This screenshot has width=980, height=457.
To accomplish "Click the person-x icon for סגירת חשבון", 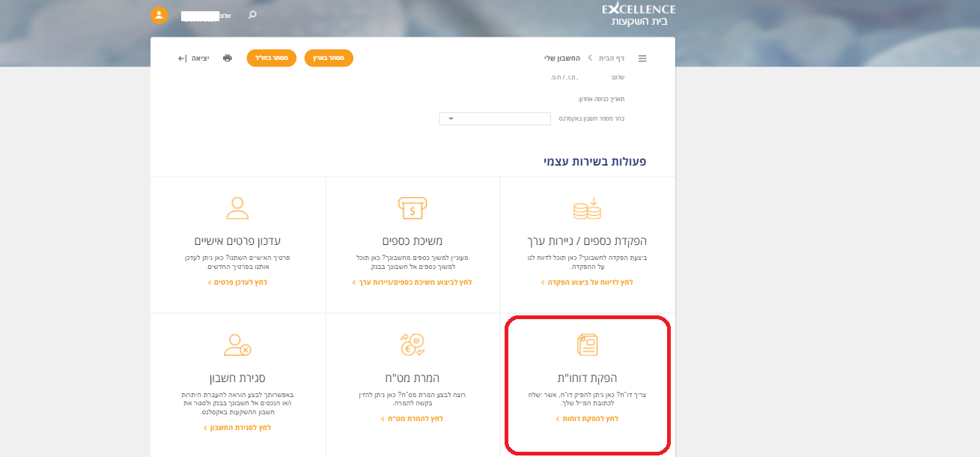I will [x=237, y=344].
